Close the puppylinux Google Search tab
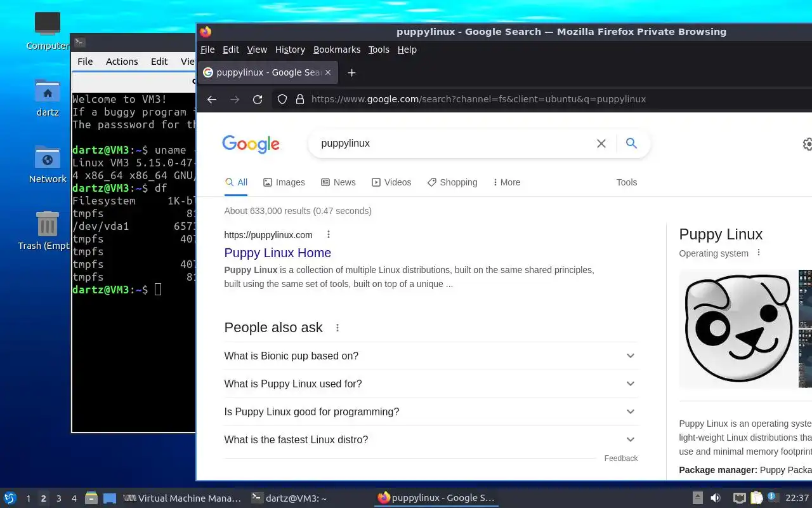Image resolution: width=812 pixels, height=508 pixels. [x=328, y=72]
